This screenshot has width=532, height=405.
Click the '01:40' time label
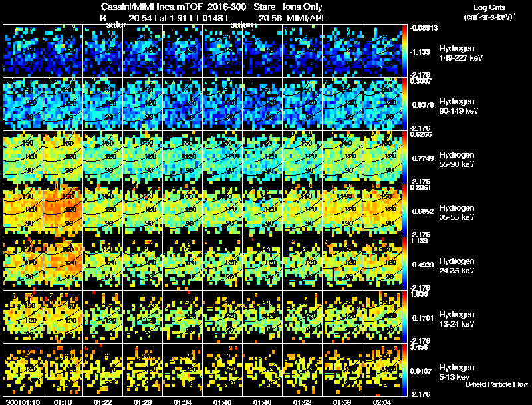pos(223,402)
